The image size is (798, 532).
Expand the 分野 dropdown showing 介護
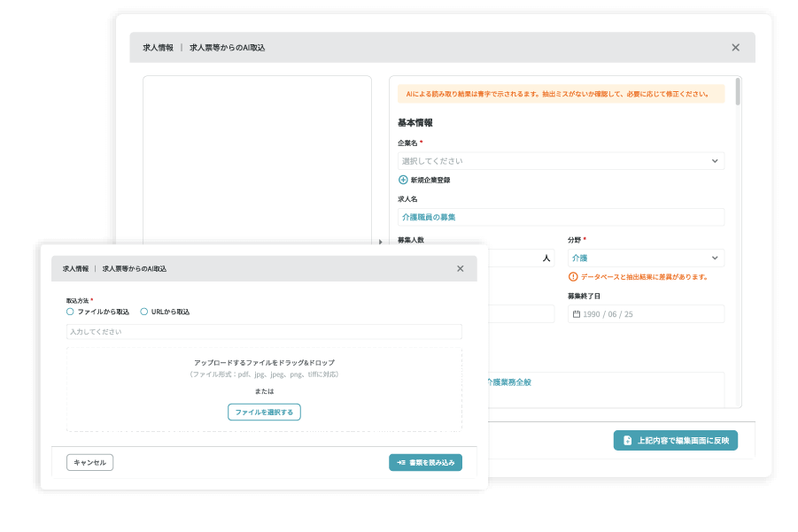point(645,258)
